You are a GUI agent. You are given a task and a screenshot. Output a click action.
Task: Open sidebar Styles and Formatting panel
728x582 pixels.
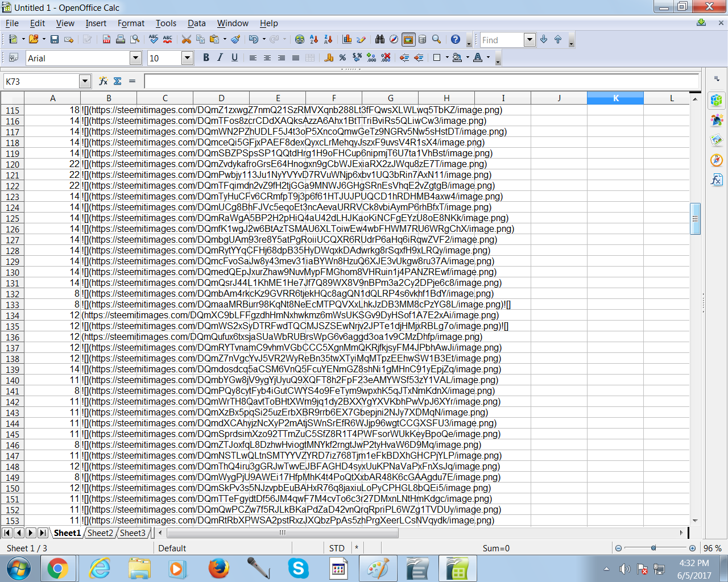tap(717, 120)
